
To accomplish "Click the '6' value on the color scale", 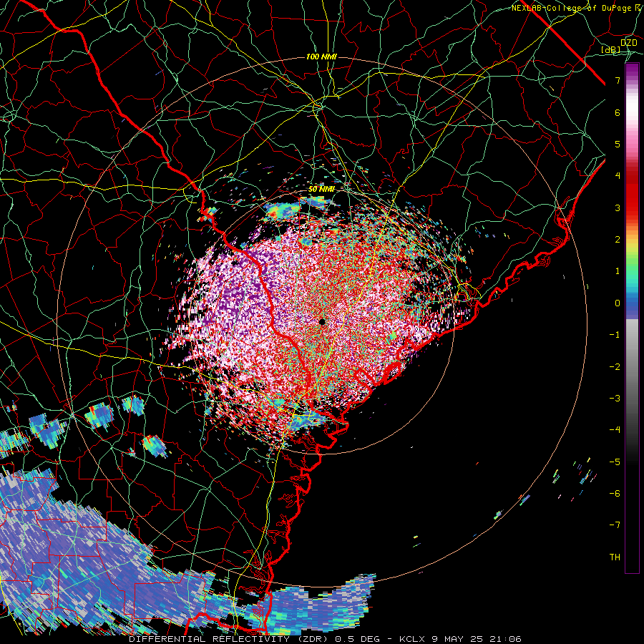I will click(618, 112).
